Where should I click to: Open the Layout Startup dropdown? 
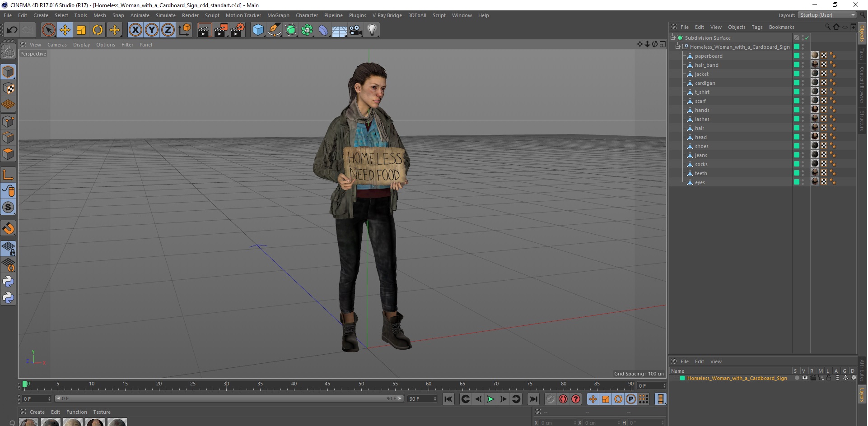(x=827, y=15)
